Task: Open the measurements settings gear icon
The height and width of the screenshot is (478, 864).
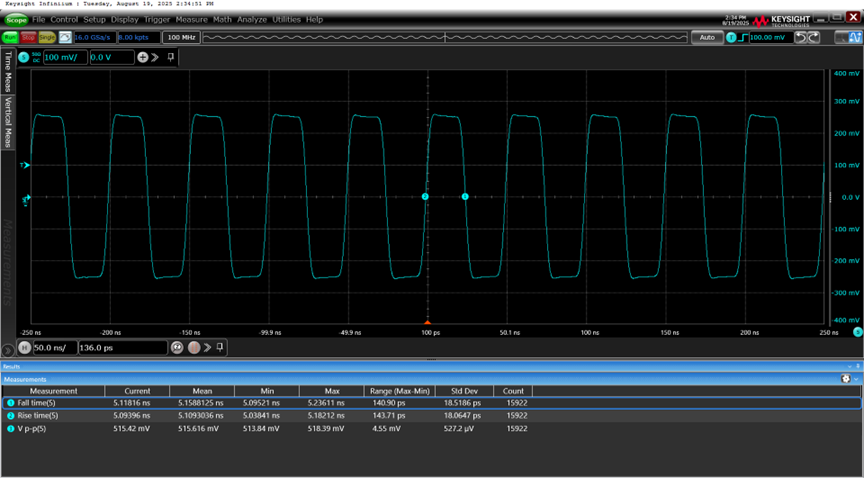Action: [x=846, y=379]
